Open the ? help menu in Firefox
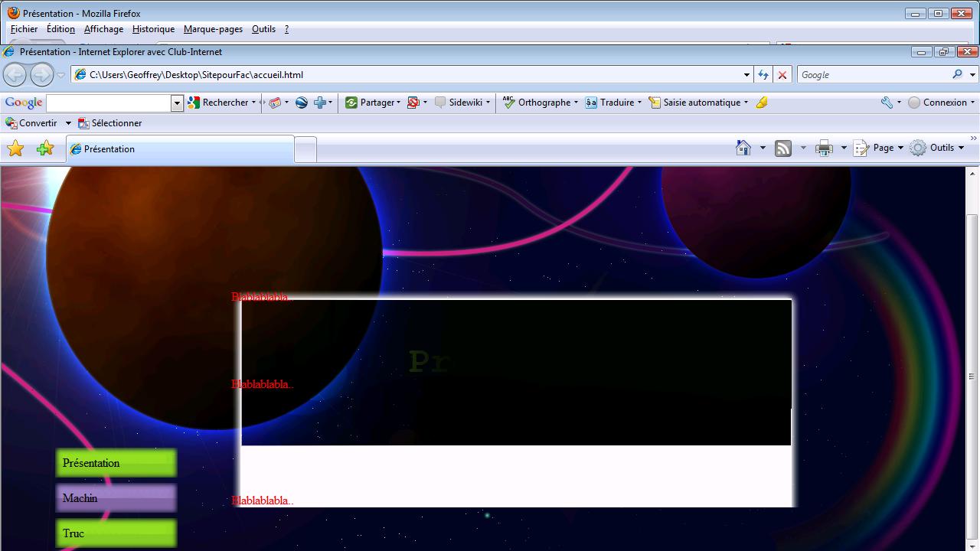Viewport: 980px width, 551px height. click(x=286, y=29)
